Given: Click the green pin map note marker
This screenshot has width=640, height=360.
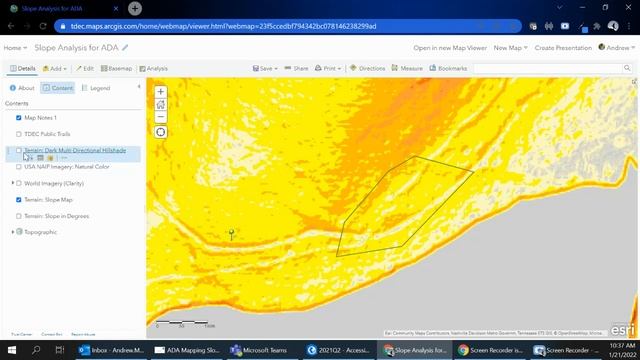Looking at the screenshot, I should 231,234.
